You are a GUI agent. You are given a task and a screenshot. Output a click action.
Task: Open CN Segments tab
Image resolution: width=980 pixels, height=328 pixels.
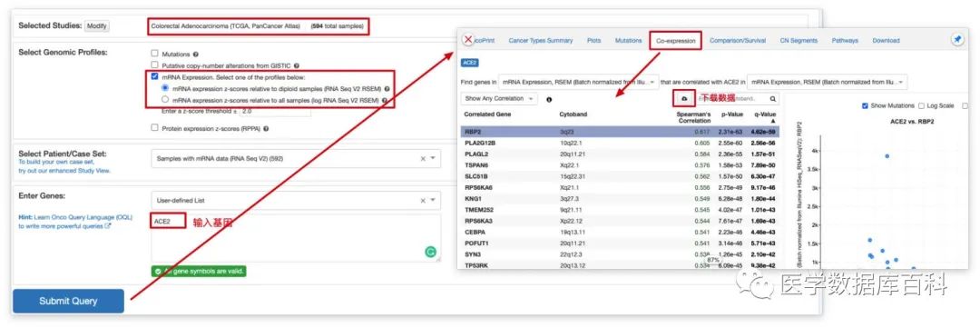[x=799, y=40]
